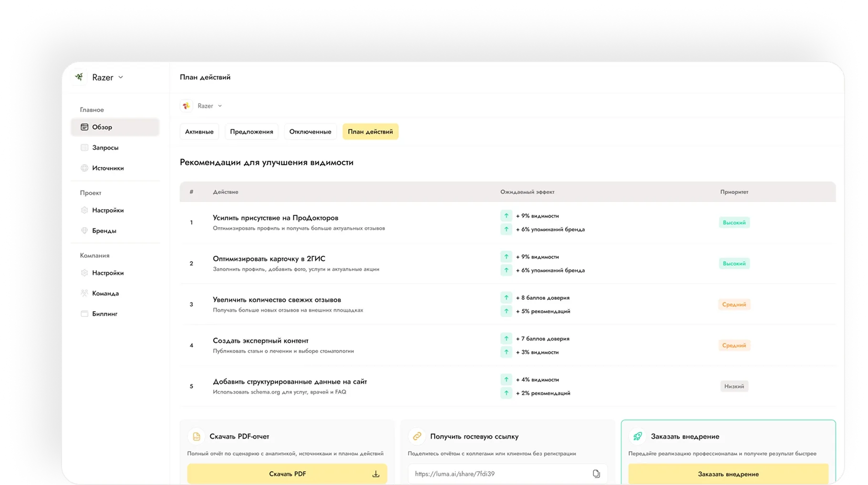868x485 pixels.
Task: Click the Источники globe icon
Action: (84, 168)
